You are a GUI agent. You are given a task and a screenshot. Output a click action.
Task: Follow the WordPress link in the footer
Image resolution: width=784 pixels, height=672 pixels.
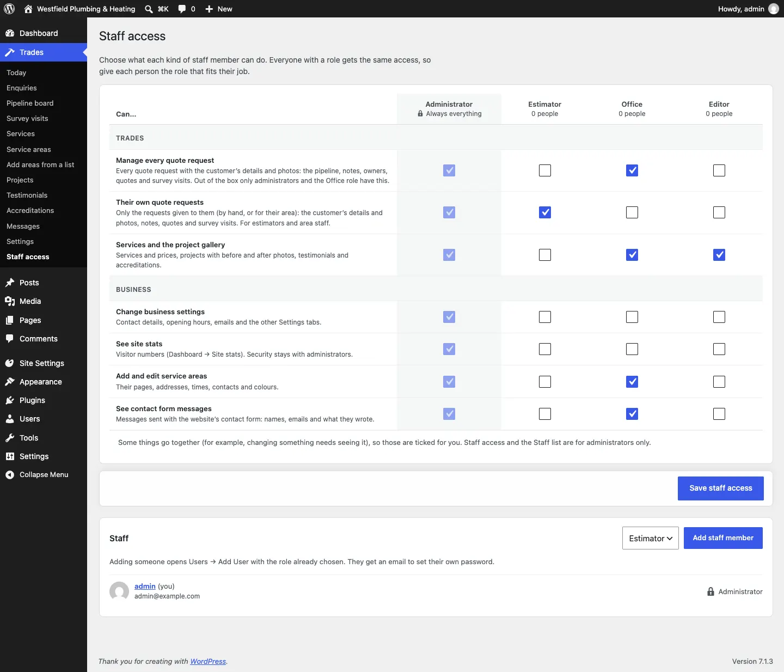click(x=208, y=661)
